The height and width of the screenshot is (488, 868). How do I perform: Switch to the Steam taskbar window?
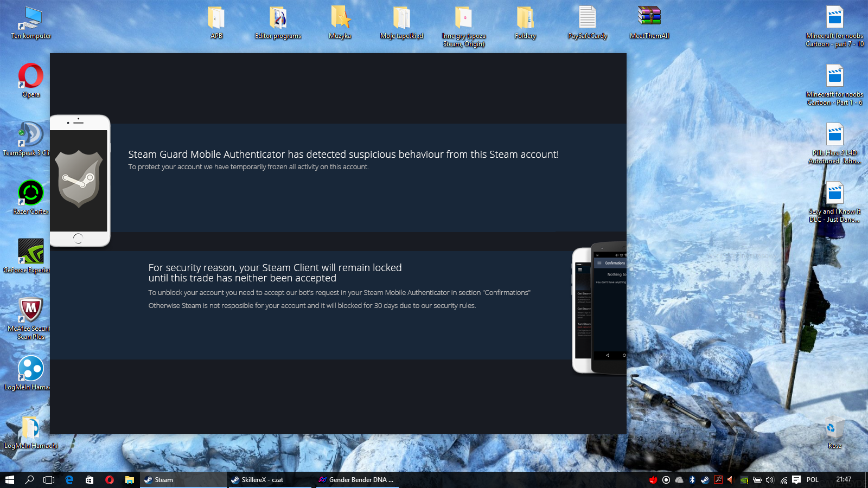183,480
